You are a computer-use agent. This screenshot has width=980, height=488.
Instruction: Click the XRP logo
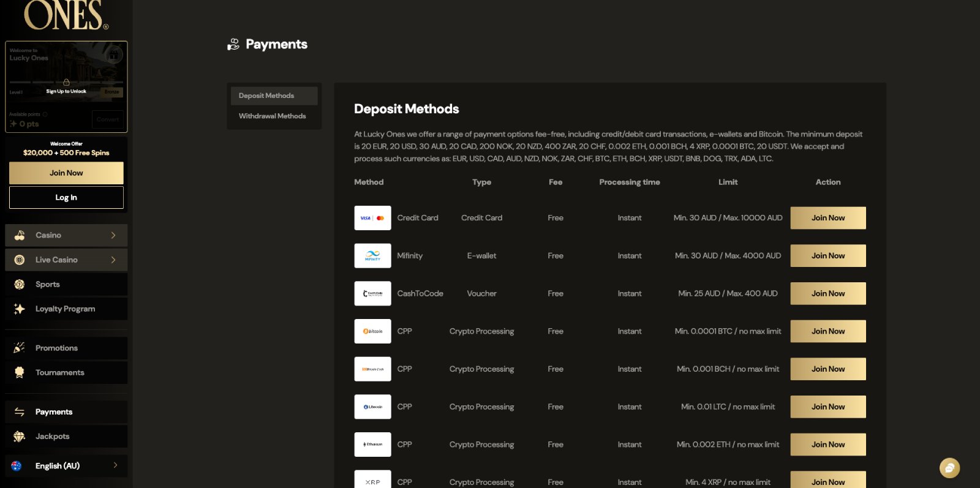point(372,479)
